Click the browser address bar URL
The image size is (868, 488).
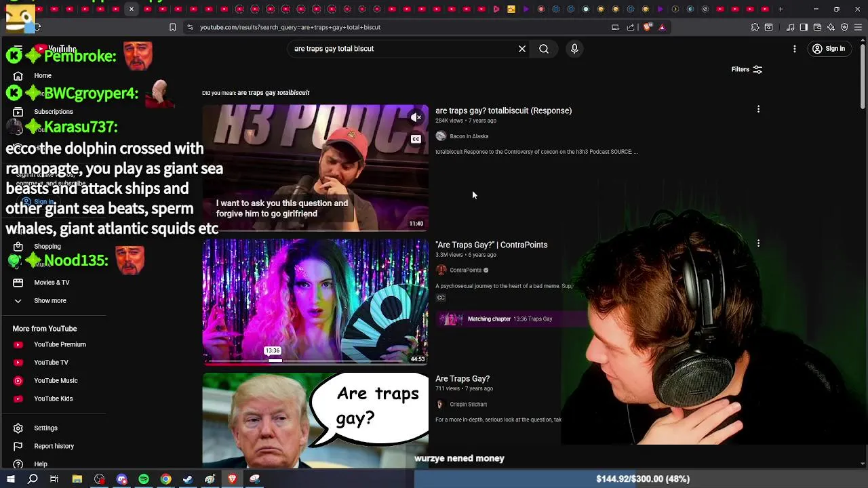tap(290, 27)
